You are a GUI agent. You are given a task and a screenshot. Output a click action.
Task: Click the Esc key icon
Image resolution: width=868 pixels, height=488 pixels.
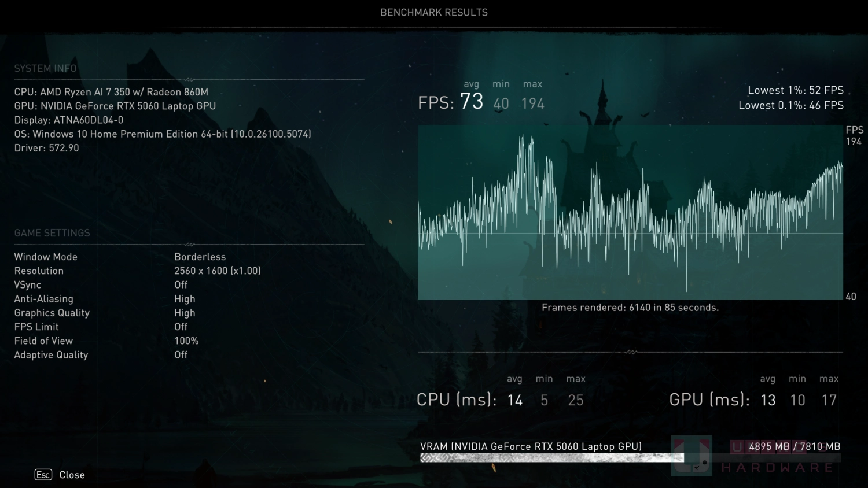point(43,475)
